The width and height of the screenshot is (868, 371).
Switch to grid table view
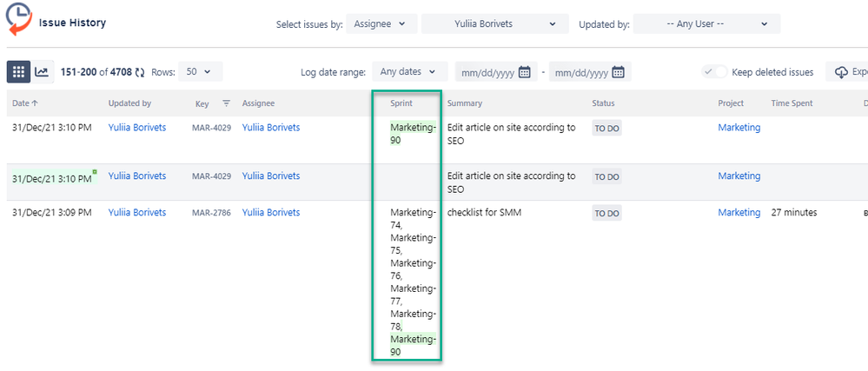(19, 72)
